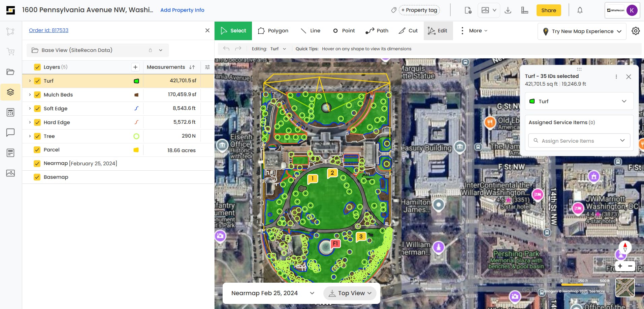This screenshot has height=309, width=644.
Task: Open the comments sidebar icon
Action: click(10, 133)
